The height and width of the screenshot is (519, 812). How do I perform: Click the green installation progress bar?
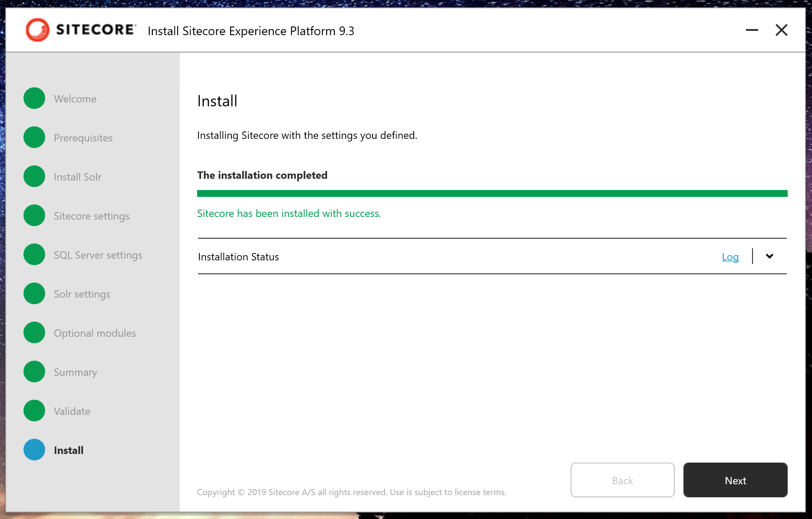pyautogui.click(x=492, y=194)
